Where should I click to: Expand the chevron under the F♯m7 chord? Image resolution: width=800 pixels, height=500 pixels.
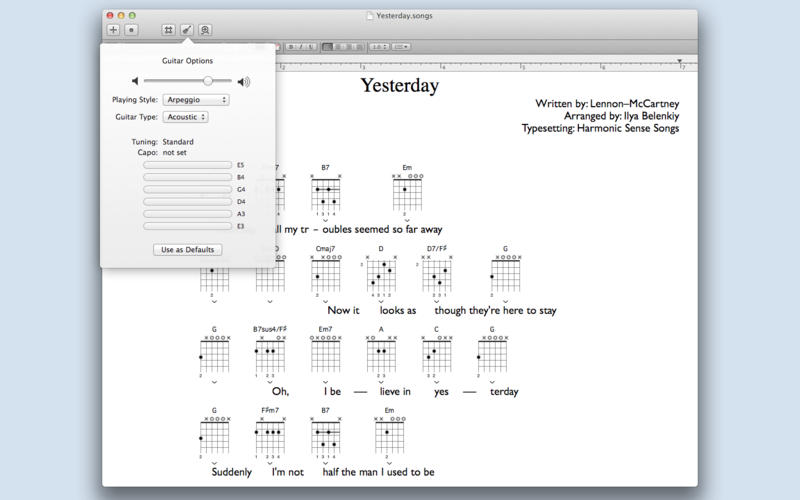point(270,463)
